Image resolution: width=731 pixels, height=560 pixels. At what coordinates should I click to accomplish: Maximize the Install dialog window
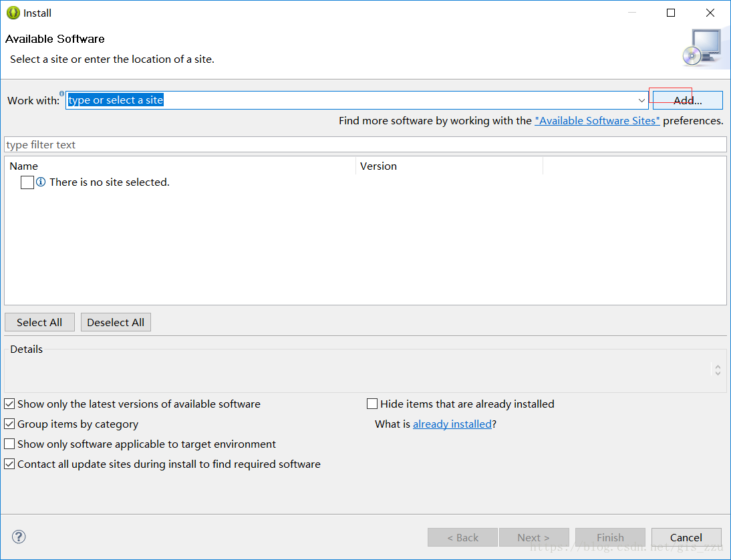(x=671, y=13)
